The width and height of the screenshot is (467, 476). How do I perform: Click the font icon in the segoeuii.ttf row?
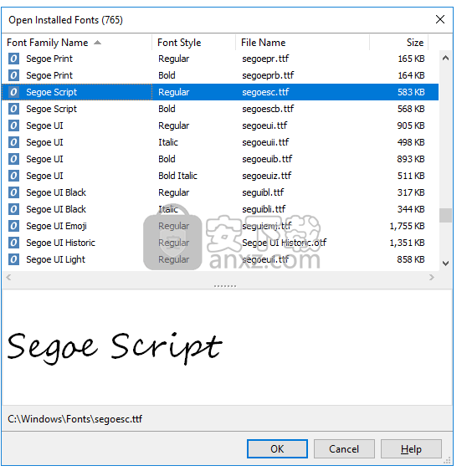point(13,142)
